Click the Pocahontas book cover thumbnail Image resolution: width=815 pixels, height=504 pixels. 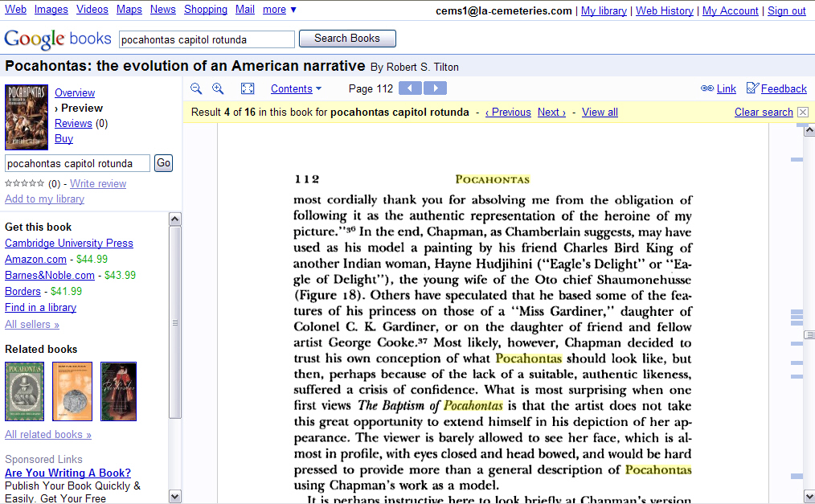(x=27, y=117)
